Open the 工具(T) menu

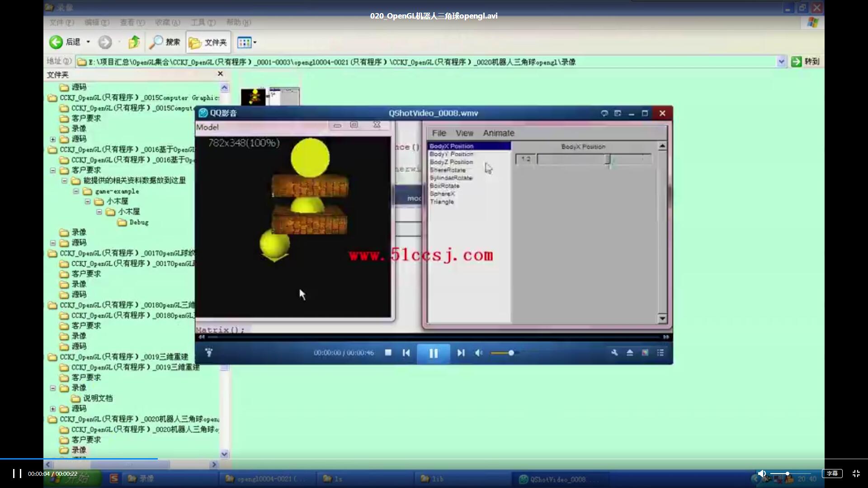[x=203, y=22]
